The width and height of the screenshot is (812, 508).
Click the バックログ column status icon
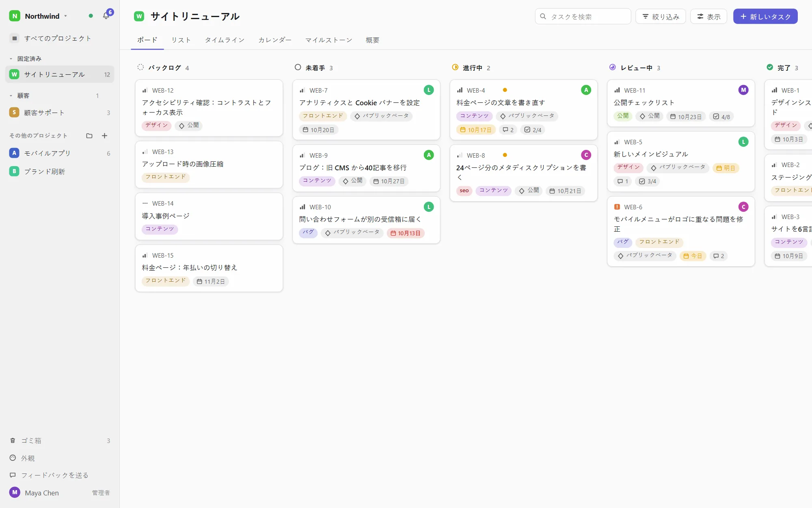(140, 67)
